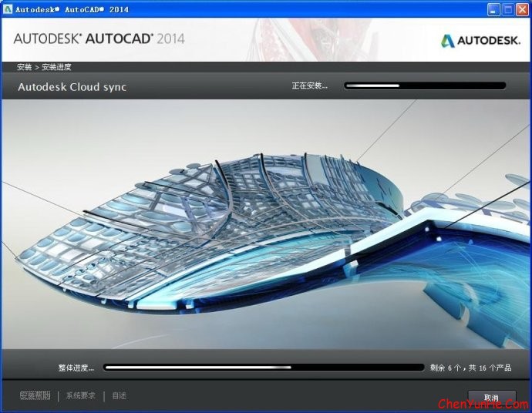This screenshot has width=532, height=413.
Task: Click the '剩余 6 个，共 16 个产品' text
Action: pyautogui.click(x=470, y=368)
